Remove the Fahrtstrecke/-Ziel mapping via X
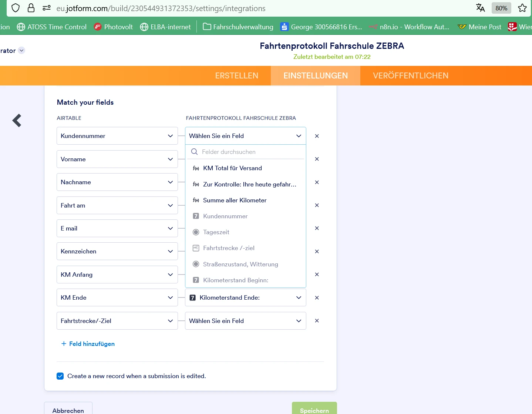The width and height of the screenshot is (532, 414). (317, 321)
